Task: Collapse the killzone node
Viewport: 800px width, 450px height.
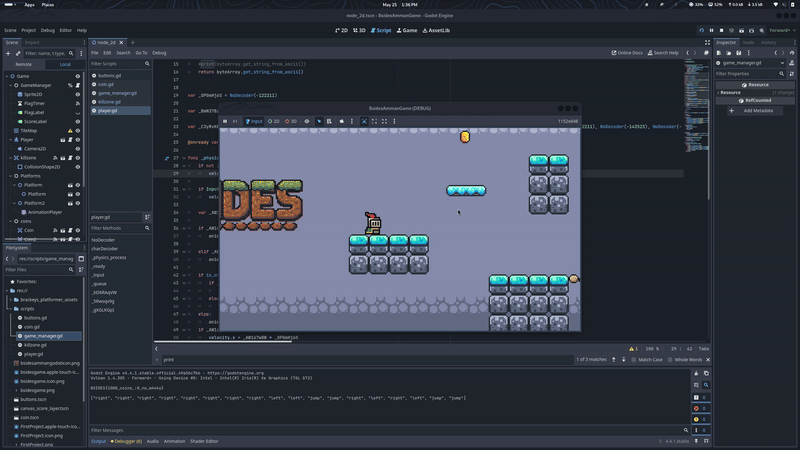Action: [x=11, y=158]
